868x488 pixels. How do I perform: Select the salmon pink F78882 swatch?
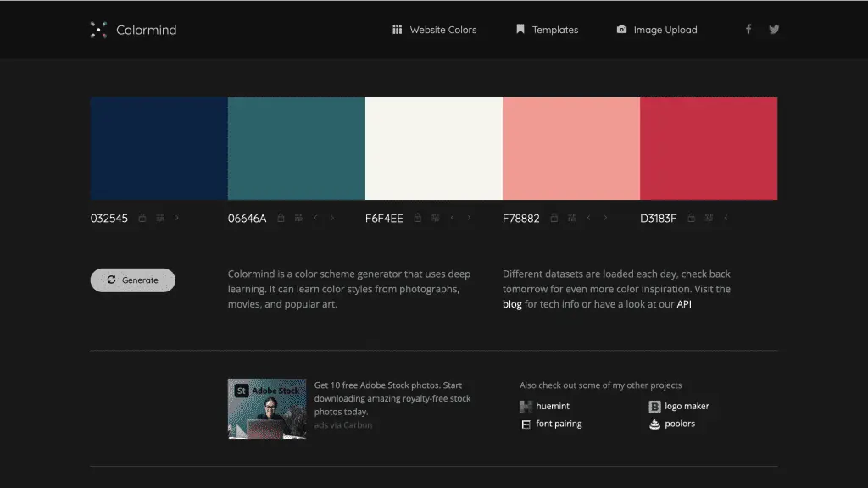pos(571,148)
